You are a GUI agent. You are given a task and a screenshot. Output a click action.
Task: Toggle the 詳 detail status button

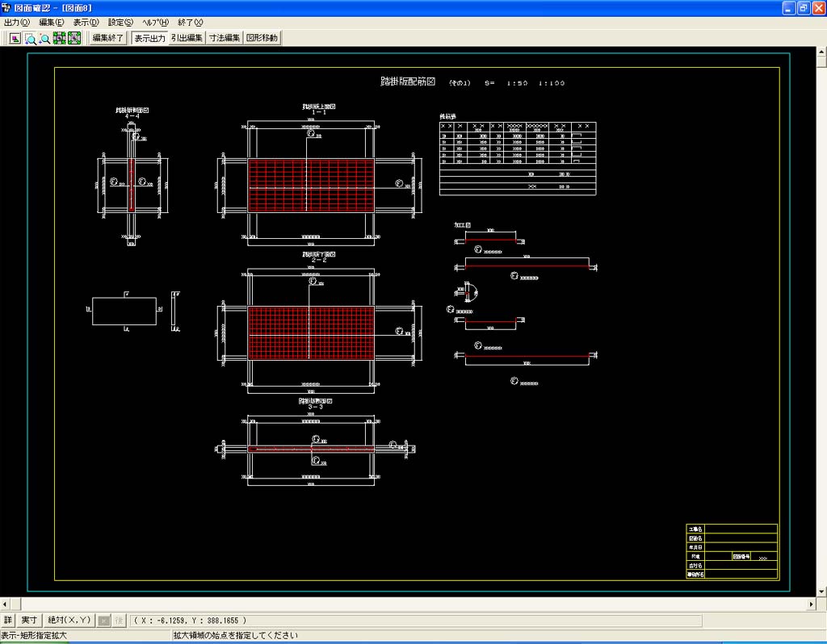click(x=9, y=620)
